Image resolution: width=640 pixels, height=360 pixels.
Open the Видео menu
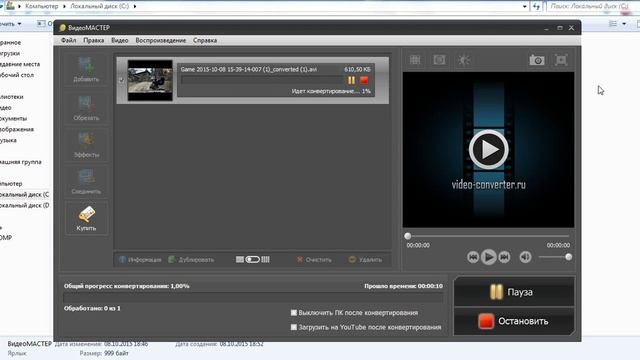click(120, 40)
